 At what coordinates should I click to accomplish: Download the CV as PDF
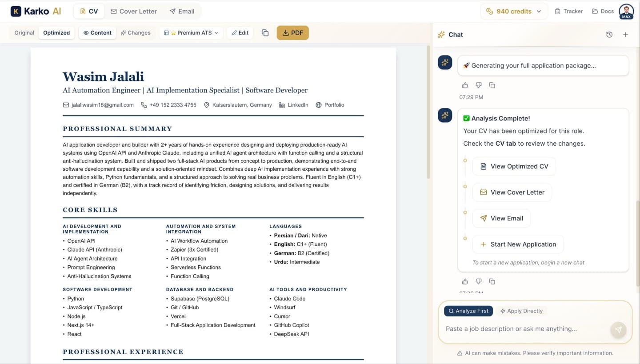292,32
